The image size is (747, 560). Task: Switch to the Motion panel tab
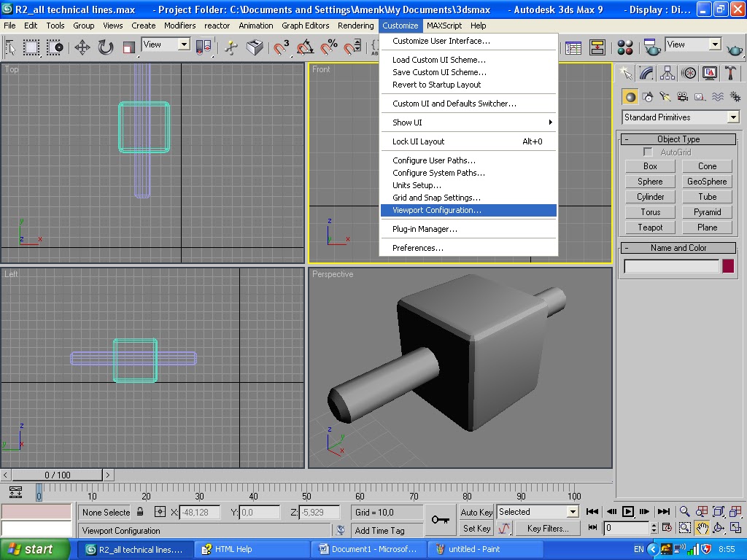click(x=689, y=74)
